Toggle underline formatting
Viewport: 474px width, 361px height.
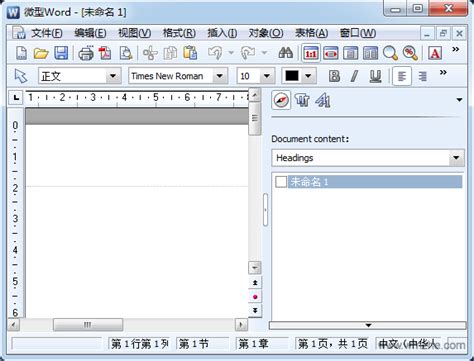(375, 76)
